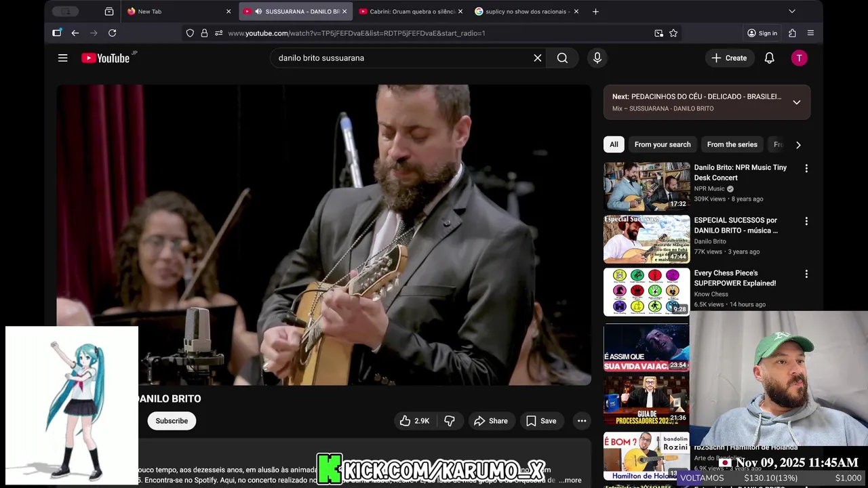
Task: Share this video
Action: [x=491, y=421]
